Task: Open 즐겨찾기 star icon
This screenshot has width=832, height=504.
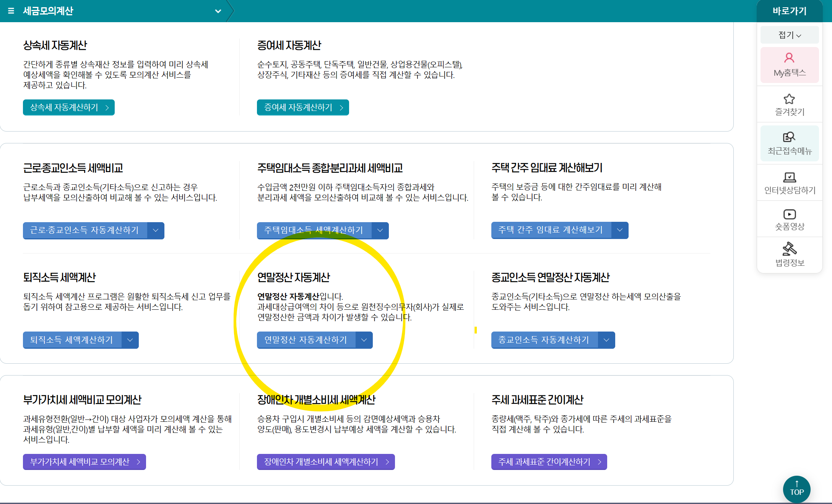Action: click(789, 99)
